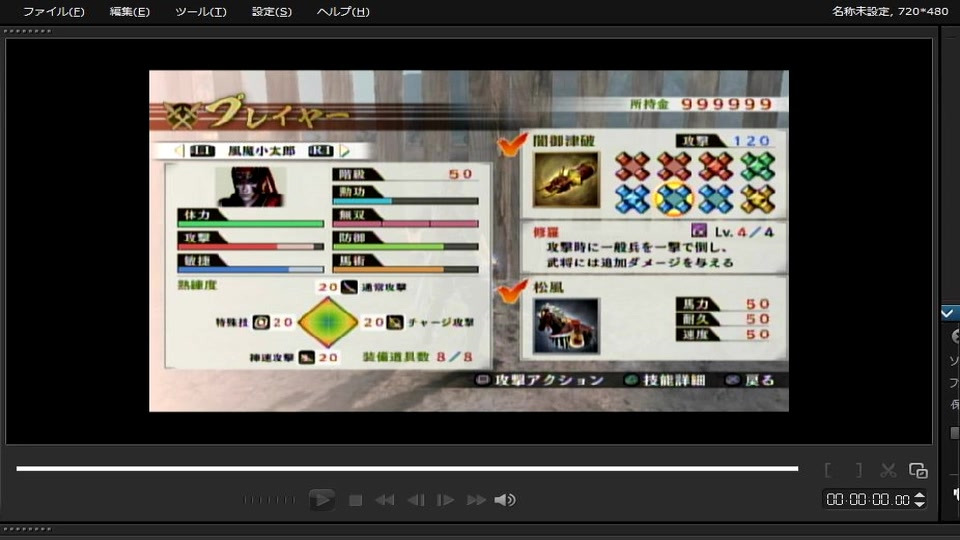Viewport: 960px width, 540px height.
Task: Select the highlighted blue gem with gold ring
Action: pos(673,199)
